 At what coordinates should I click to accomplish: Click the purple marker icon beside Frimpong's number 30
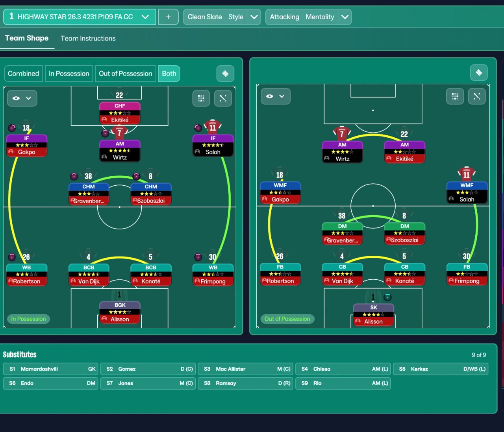click(198, 257)
